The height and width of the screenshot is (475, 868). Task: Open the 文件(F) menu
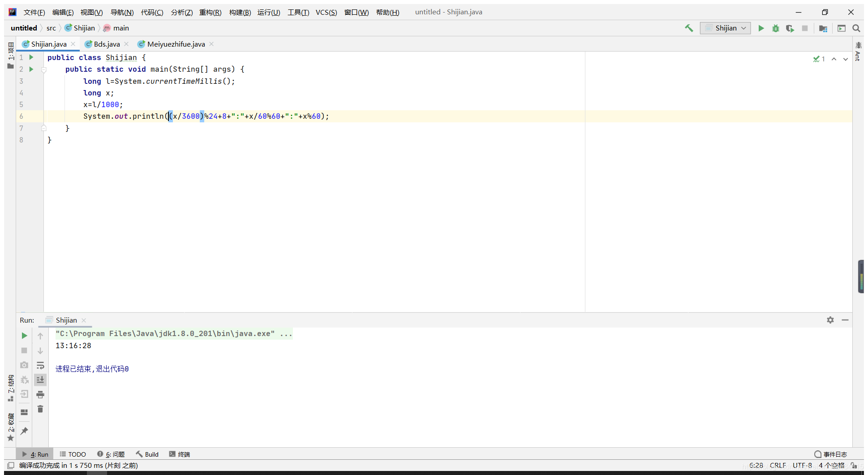pyautogui.click(x=34, y=12)
